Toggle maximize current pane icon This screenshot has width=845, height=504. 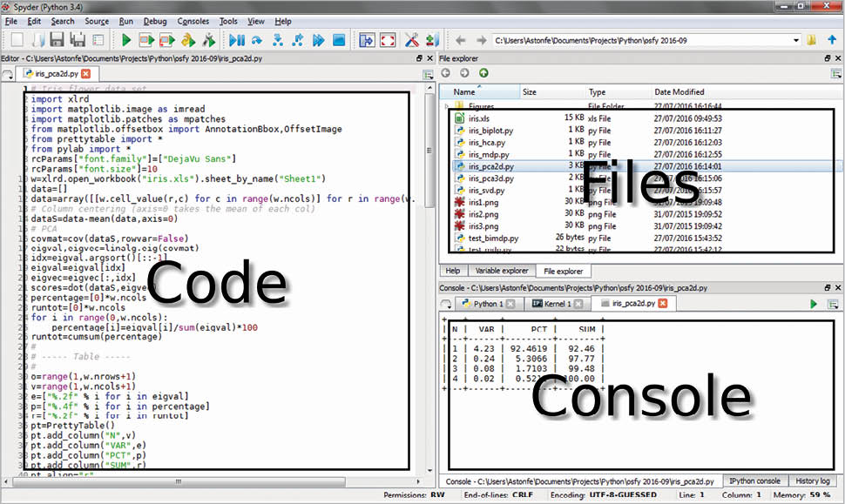point(366,40)
